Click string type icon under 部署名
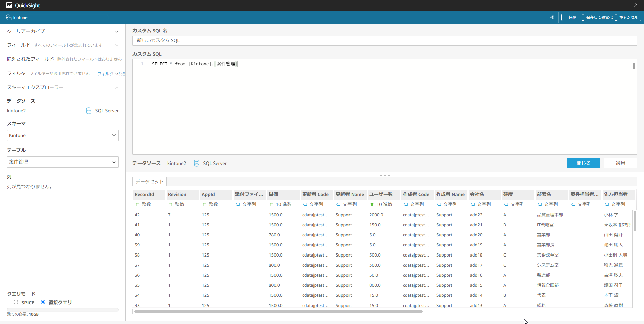 (x=540, y=204)
